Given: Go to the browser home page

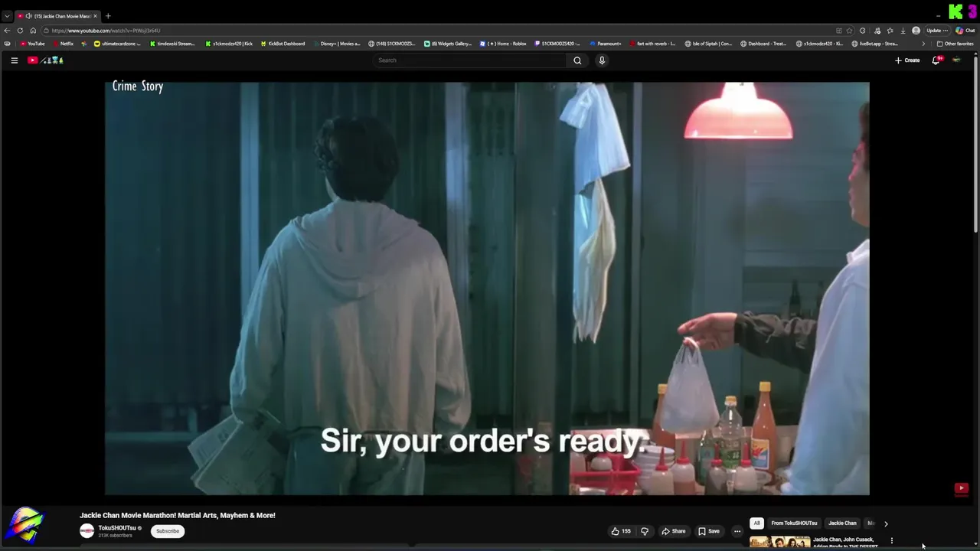Looking at the screenshot, I should 33,31.
